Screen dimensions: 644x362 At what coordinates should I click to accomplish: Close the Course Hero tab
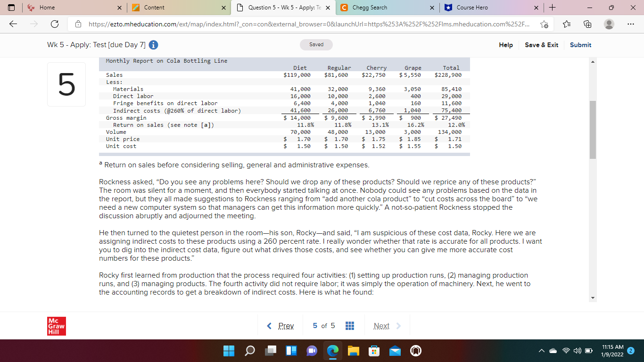pos(536,8)
